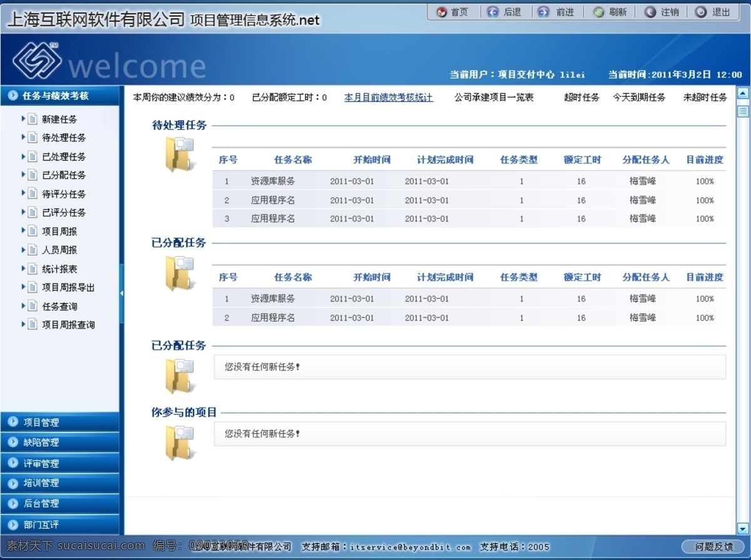This screenshot has width=751, height=560.
Task: Click arrow icon on 部门互评 panel
Action: (13, 524)
